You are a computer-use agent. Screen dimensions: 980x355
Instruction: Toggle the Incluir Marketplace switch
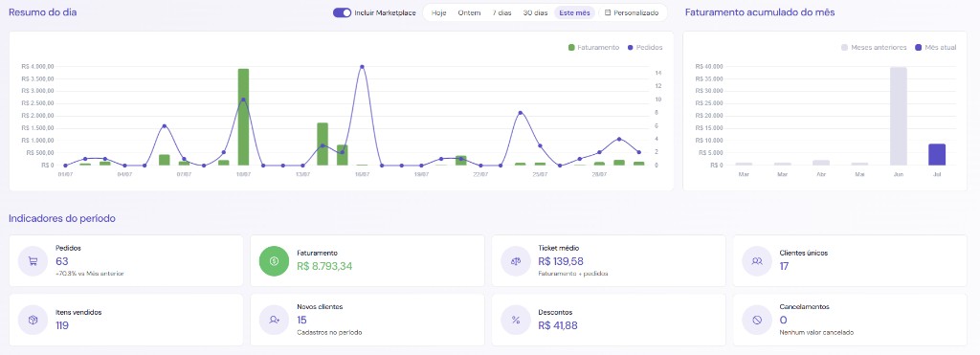pos(342,12)
